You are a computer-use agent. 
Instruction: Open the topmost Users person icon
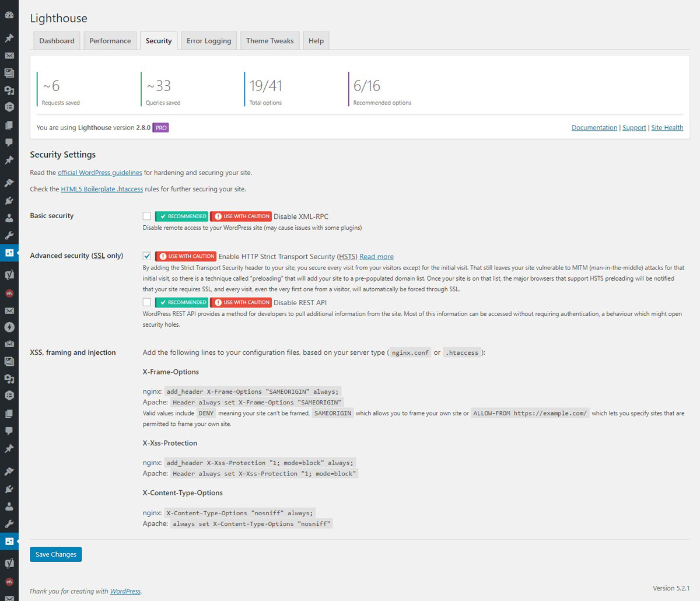pyautogui.click(x=9, y=218)
